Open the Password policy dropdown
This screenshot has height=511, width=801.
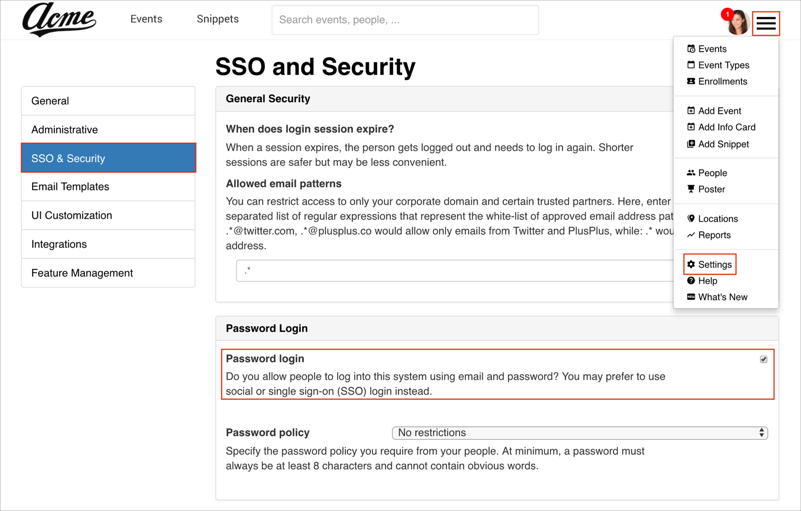pyautogui.click(x=580, y=433)
